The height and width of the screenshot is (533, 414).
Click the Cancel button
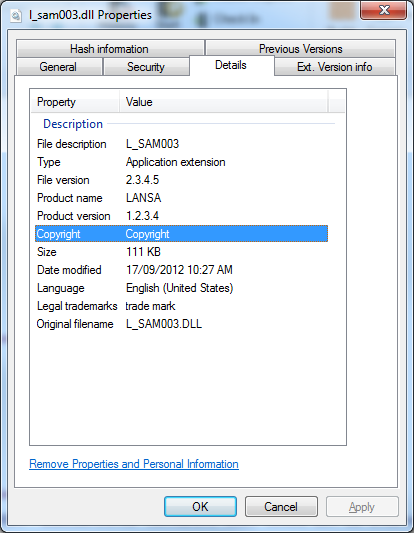pos(281,506)
